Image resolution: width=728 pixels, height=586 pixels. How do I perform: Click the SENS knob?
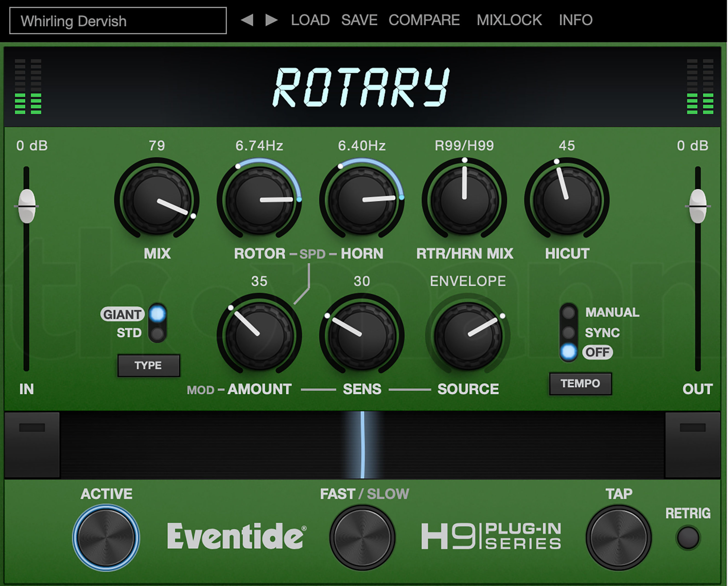pyautogui.click(x=362, y=335)
